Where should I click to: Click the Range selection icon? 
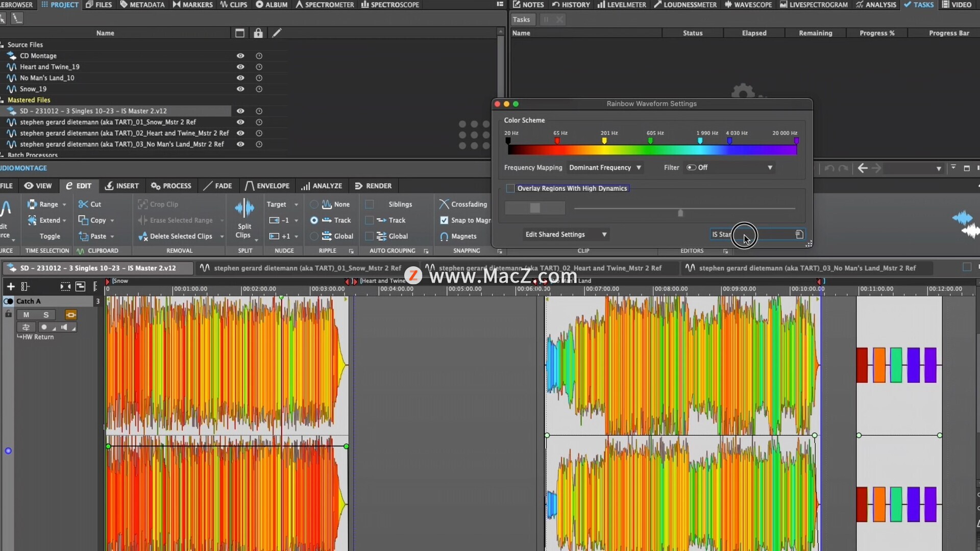coord(32,204)
